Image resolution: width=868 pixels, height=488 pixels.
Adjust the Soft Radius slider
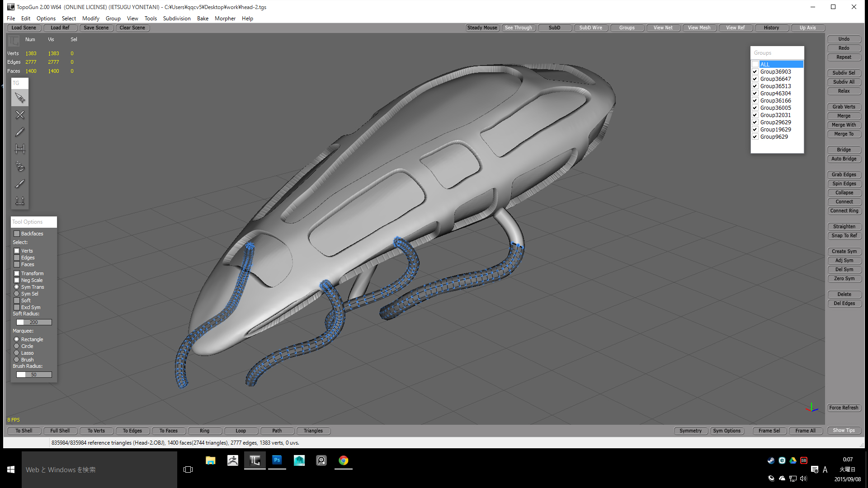[x=34, y=322]
